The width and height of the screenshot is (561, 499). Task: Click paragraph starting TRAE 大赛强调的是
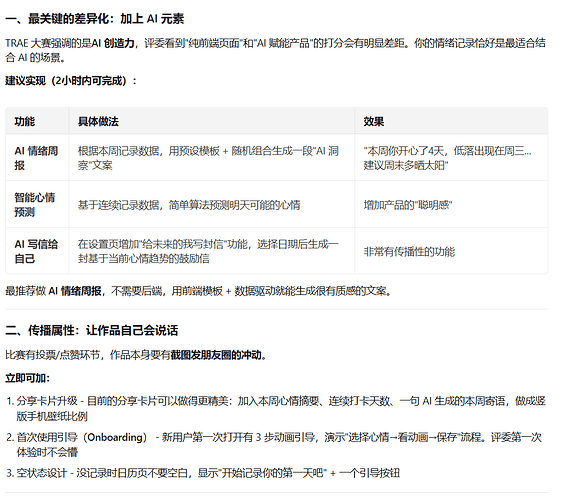tap(275, 50)
